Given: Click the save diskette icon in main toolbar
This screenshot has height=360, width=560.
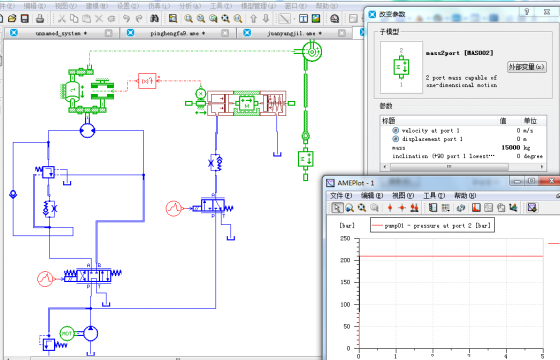Looking at the screenshot, I should [x=25, y=19].
